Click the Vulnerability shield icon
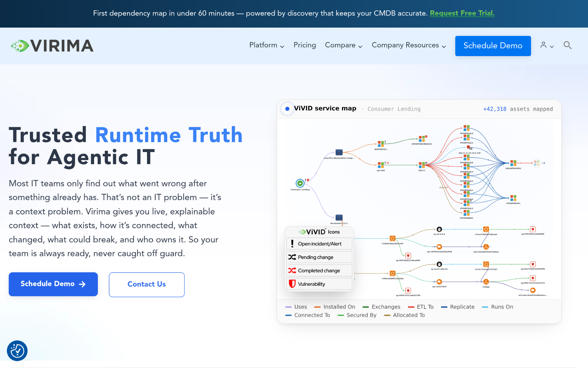Viewport: 588px width, 368px height. (292, 284)
